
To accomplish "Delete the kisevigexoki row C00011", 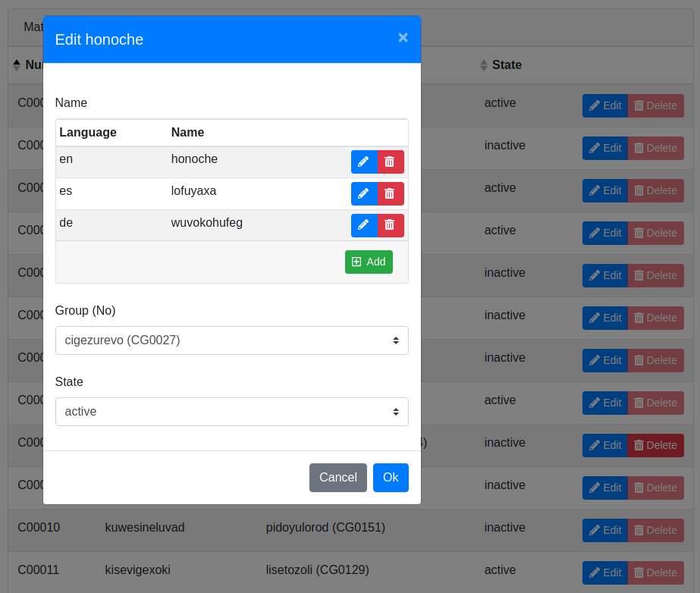I will [x=656, y=573].
